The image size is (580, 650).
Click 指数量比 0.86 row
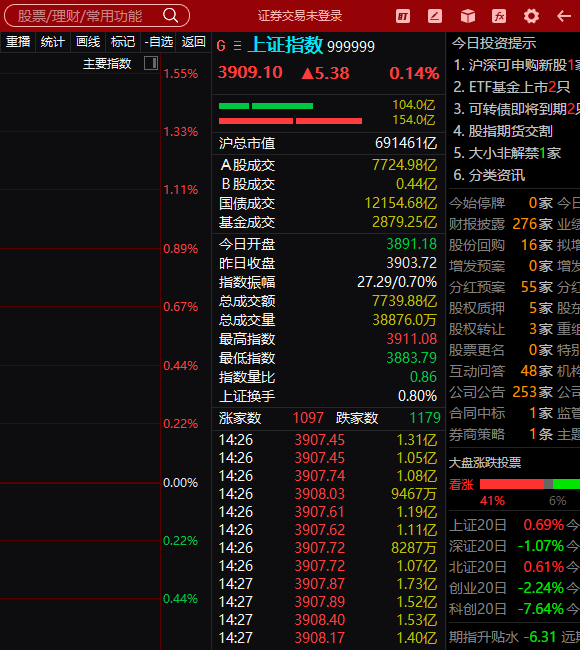[x=328, y=377]
